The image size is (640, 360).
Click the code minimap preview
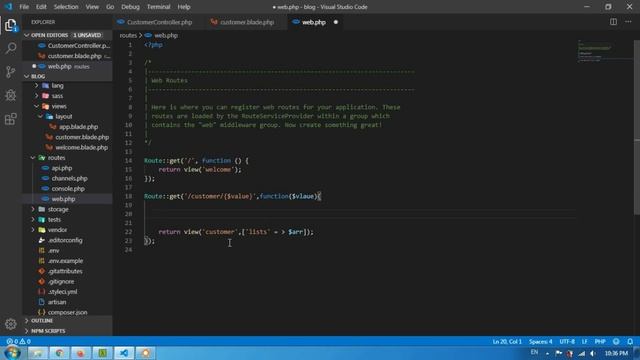[605, 52]
